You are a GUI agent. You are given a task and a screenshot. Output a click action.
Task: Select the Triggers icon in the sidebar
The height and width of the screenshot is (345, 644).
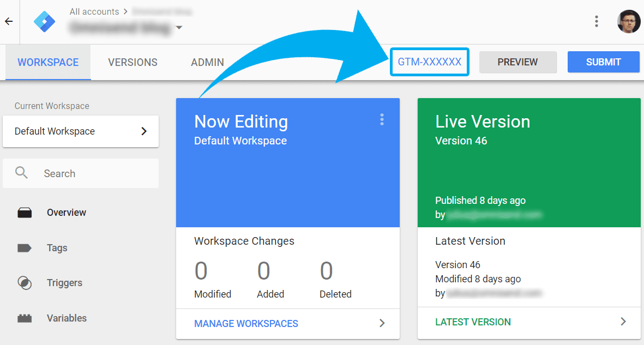(x=25, y=283)
